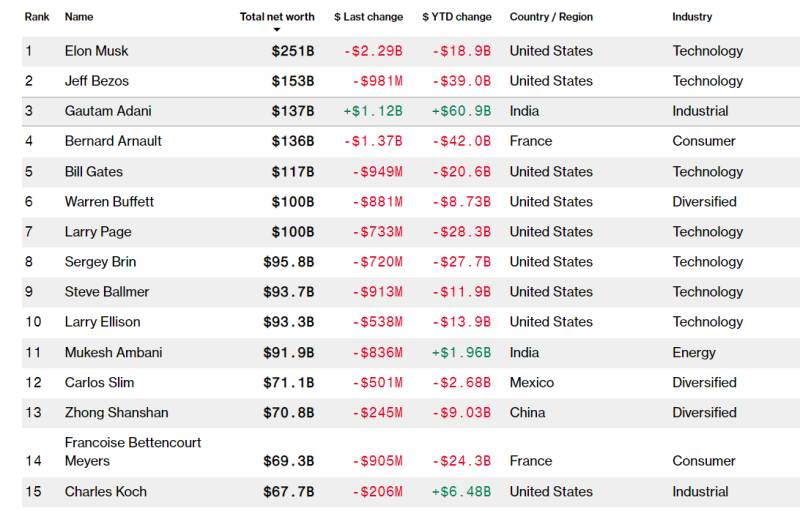Open Jeff Bezos profile link
Image resolution: width=800 pixels, height=511 pixels.
[96, 81]
